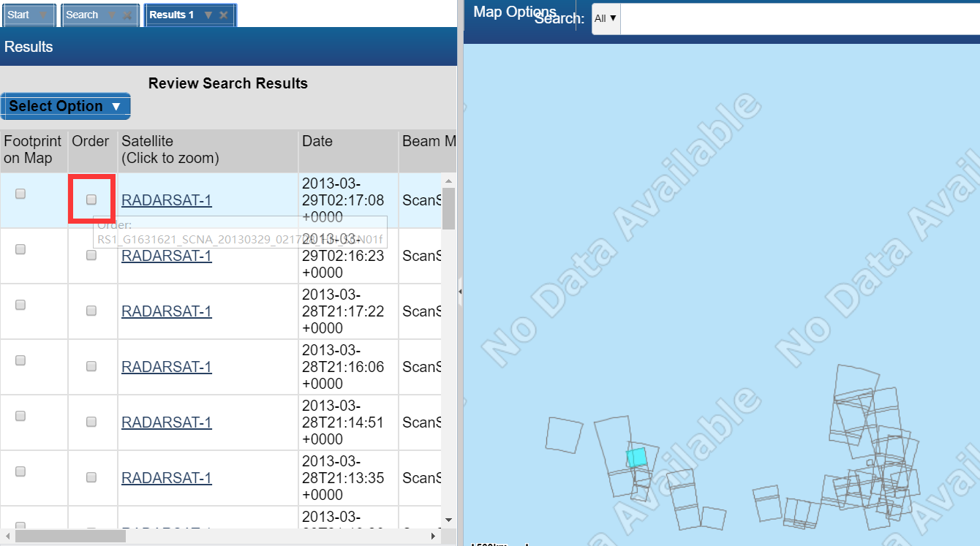Toggle Footprint on Map for the 02:17:08 row

tap(20, 194)
